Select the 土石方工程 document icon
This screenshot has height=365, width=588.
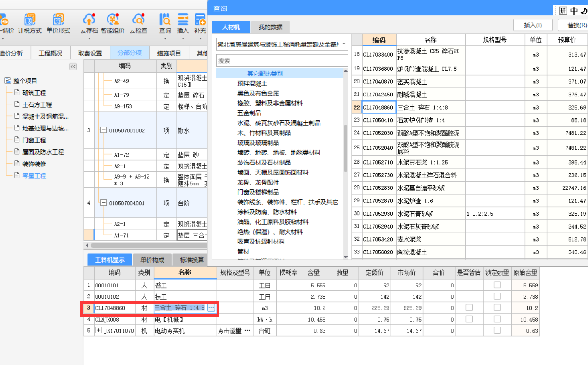17,104
